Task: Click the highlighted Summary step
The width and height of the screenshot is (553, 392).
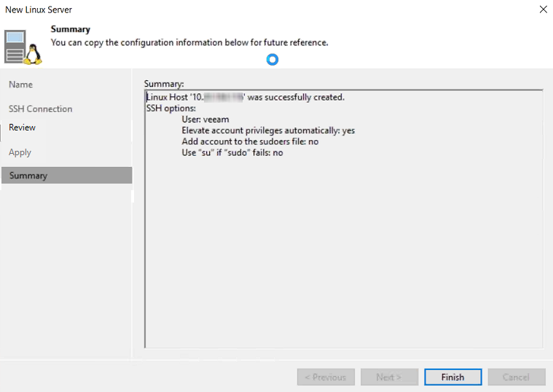Action: [x=29, y=176]
